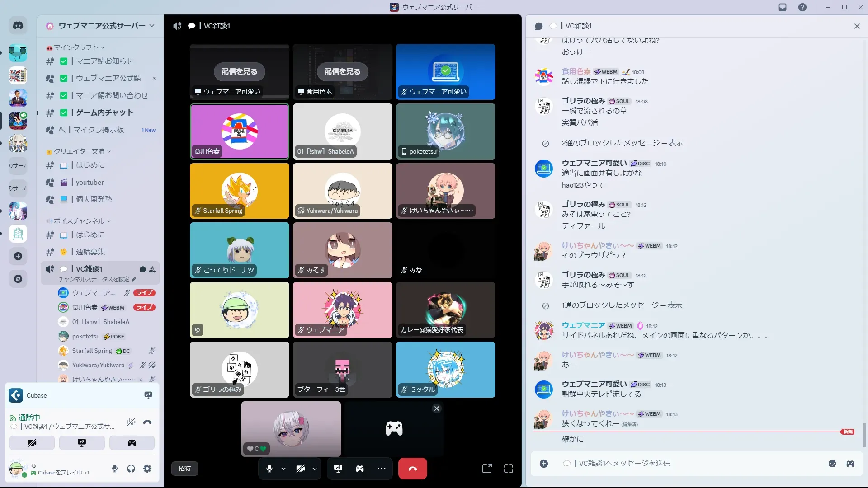Viewport: 868px width, 488px height.
Task: Open the Explore servers compass icon
Action: point(18,279)
